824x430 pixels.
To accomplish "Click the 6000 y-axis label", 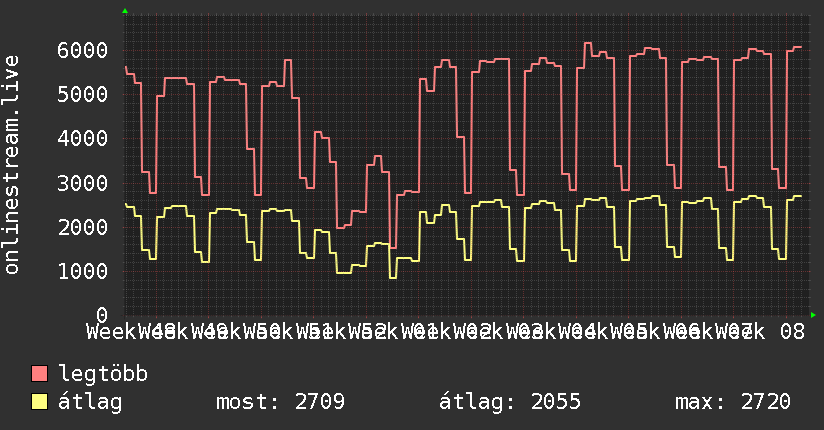I will pos(83,50).
